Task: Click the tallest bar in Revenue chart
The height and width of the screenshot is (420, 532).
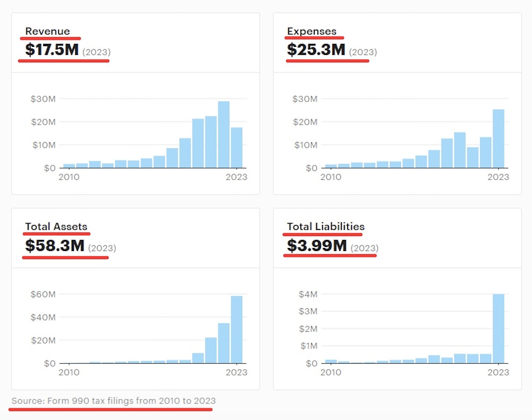Action: coord(224,135)
